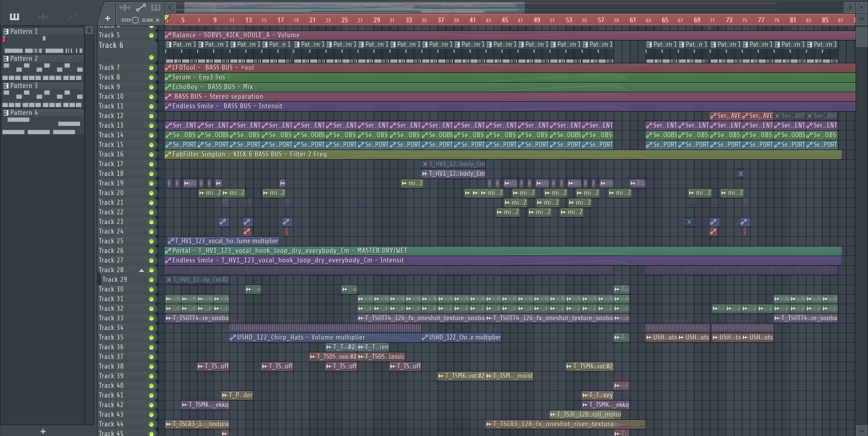Open clip menu of EchoBoy BASS BUS Mix

tap(168, 87)
